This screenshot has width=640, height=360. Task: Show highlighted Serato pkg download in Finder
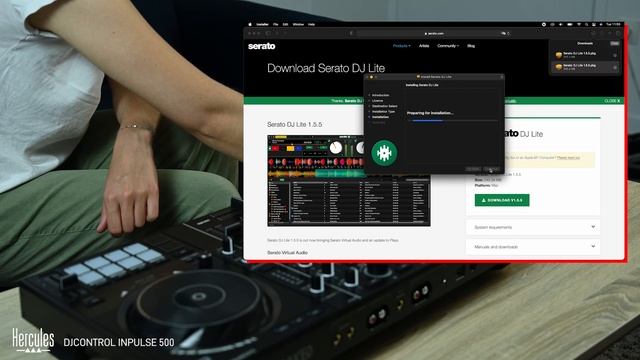[615, 67]
